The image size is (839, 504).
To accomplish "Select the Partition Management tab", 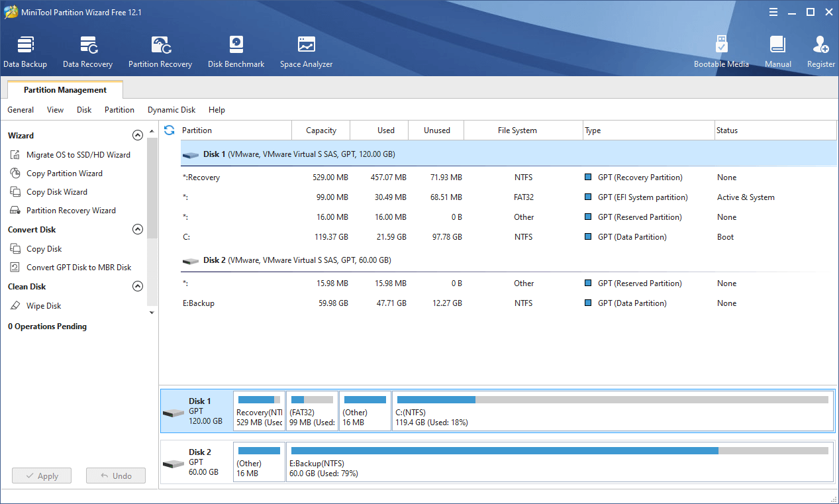I will pyautogui.click(x=65, y=90).
